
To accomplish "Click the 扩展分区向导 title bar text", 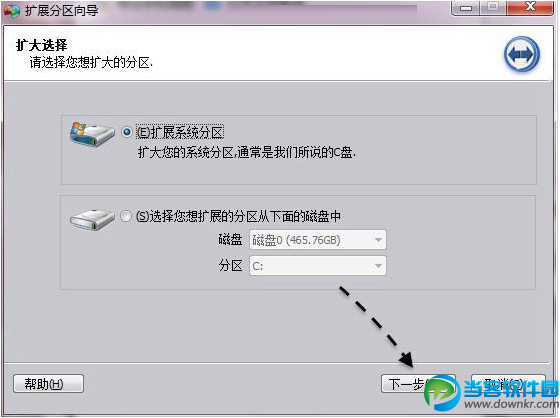I will pos(61,10).
